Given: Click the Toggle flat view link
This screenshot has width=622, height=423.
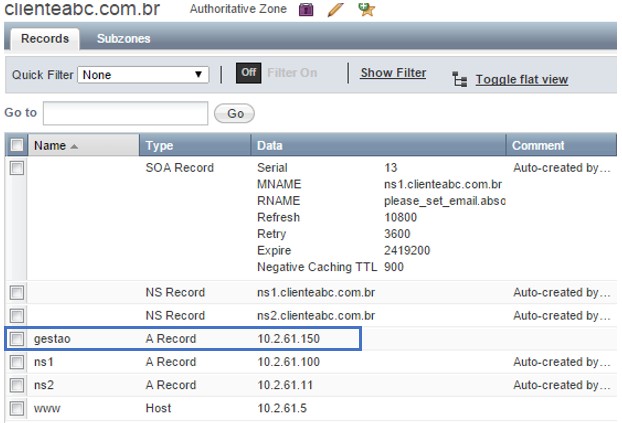Looking at the screenshot, I should pyautogui.click(x=521, y=80).
